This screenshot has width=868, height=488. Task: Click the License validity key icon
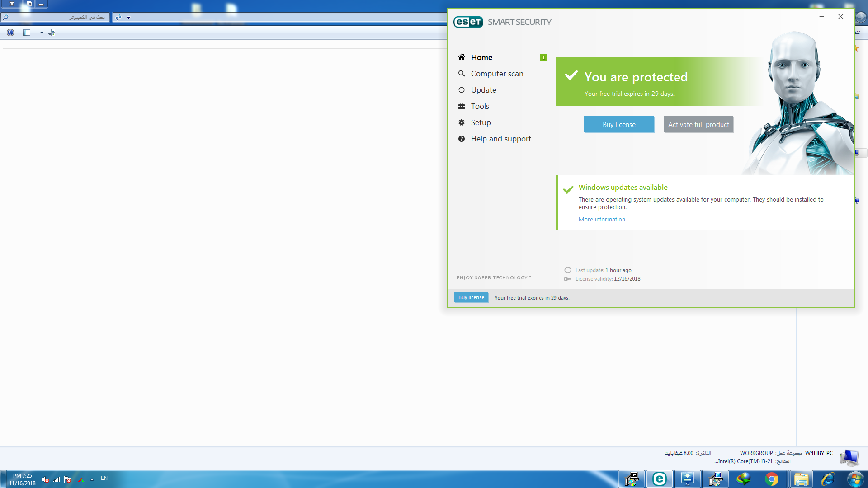[568, 279]
